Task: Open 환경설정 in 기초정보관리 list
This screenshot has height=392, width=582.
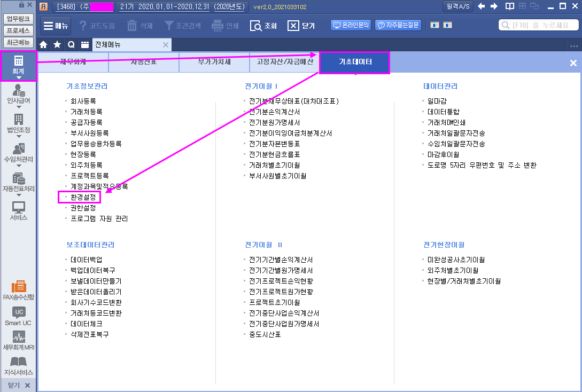Action: coord(83,198)
